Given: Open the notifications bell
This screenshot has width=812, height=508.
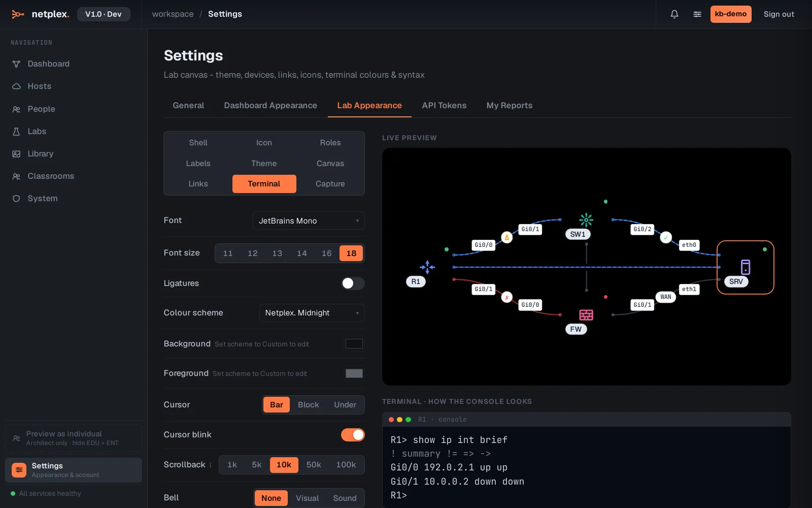Looking at the screenshot, I should click(674, 14).
